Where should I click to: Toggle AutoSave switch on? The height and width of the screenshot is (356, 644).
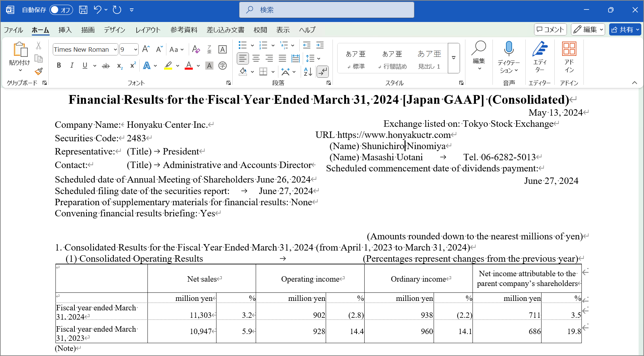coord(61,10)
